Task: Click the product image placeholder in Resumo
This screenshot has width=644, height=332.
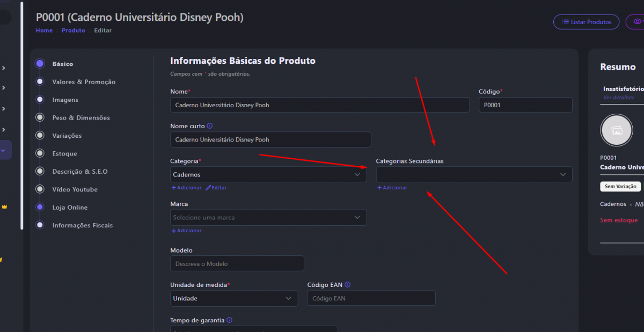Action: click(x=617, y=130)
